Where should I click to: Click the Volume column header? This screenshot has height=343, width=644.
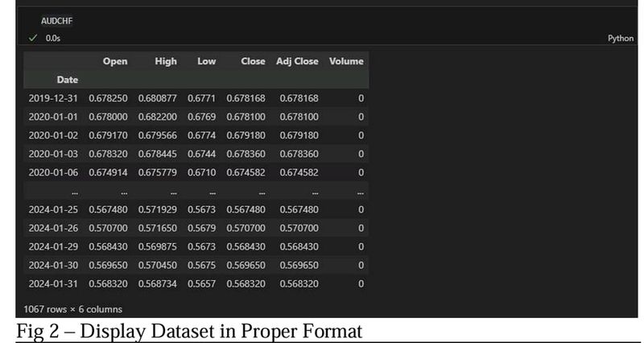tap(346, 61)
